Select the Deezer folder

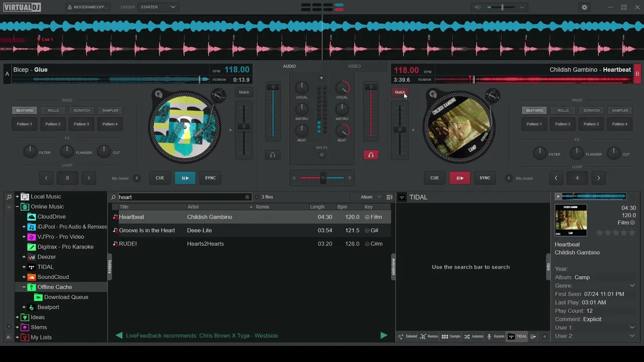point(46,257)
